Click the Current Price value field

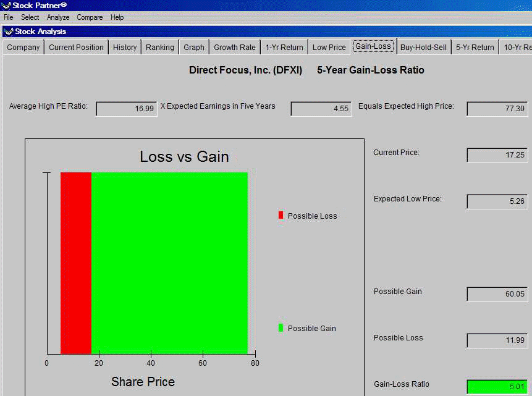497,155
